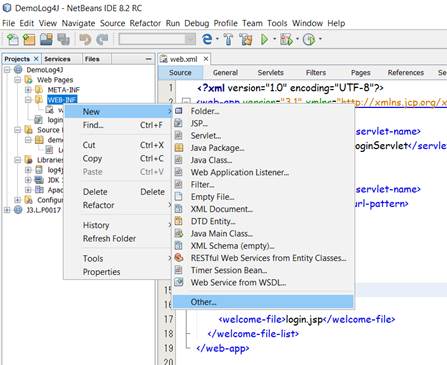Click the Debug Project icon

(x=286, y=39)
